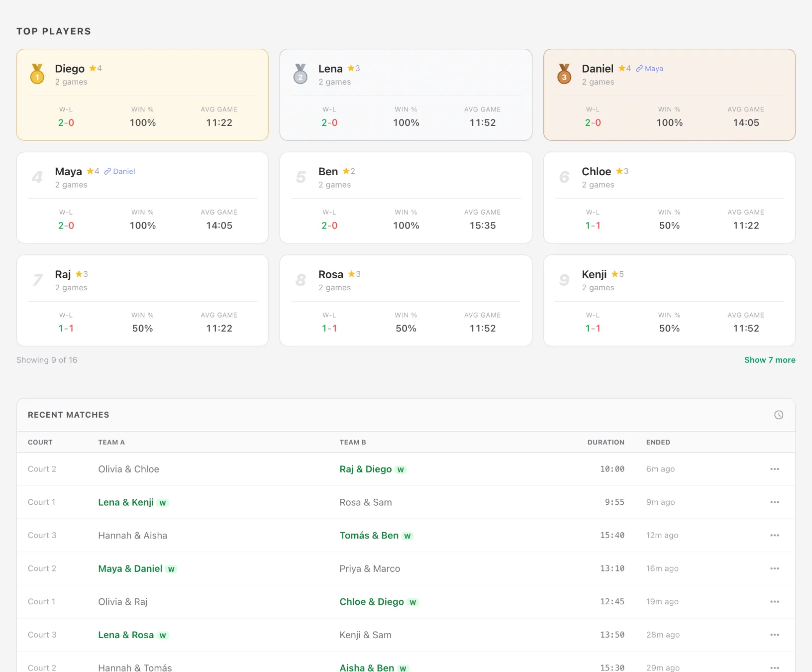The width and height of the screenshot is (812, 672).
Task: Click Ben's 15:35 average game value
Action: [x=483, y=225]
